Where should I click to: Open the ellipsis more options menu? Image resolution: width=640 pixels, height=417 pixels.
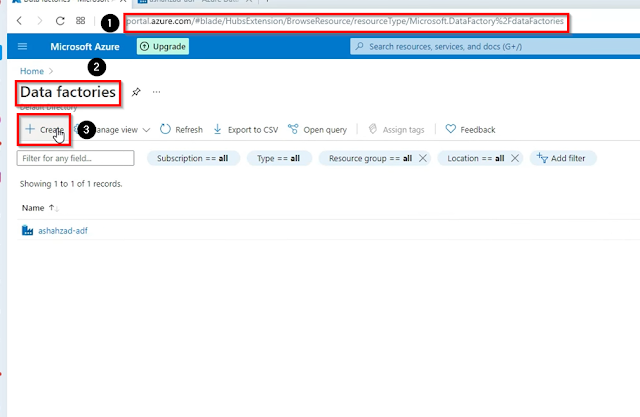coord(156,92)
